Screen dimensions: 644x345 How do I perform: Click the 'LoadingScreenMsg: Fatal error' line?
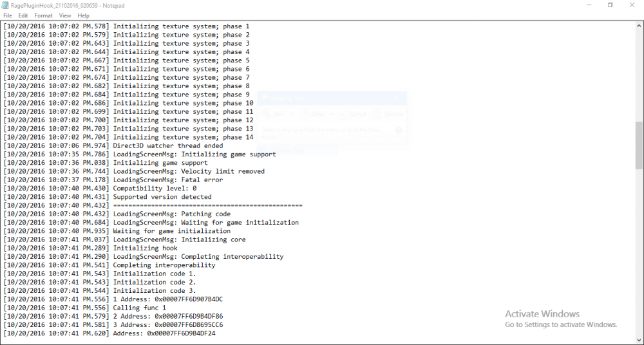113,180
